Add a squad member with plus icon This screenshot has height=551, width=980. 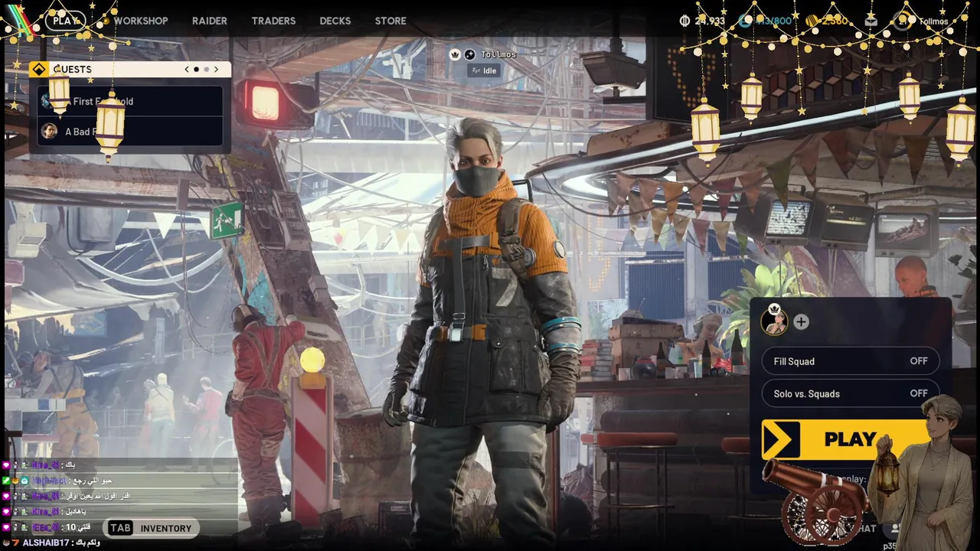coord(801,321)
